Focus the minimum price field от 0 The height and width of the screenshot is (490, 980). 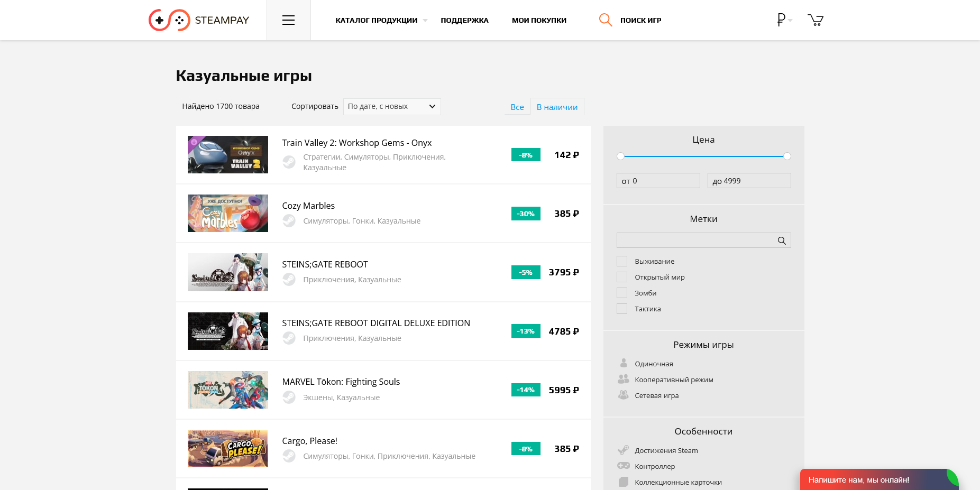[658, 181]
